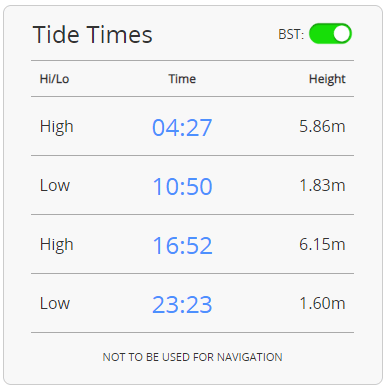Viewport: 386px width, 389px height.
Task: Click the 23:23 low tide time
Action: click(182, 305)
